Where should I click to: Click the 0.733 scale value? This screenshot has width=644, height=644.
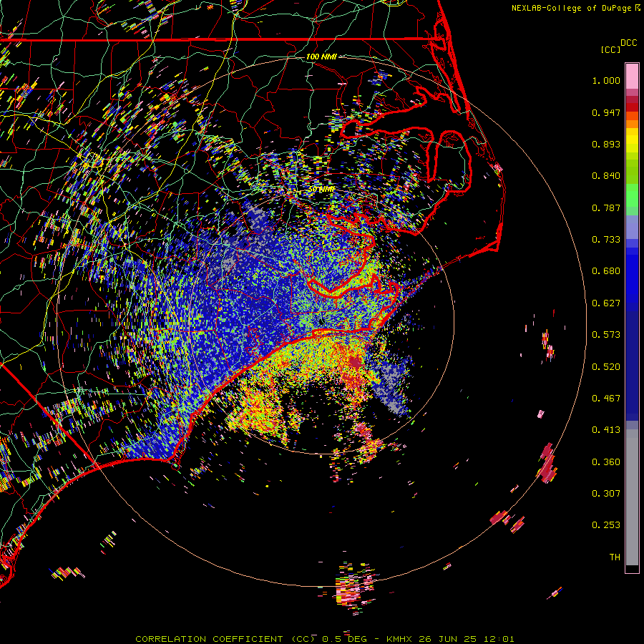pyautogui.click(x=606, y=240)
